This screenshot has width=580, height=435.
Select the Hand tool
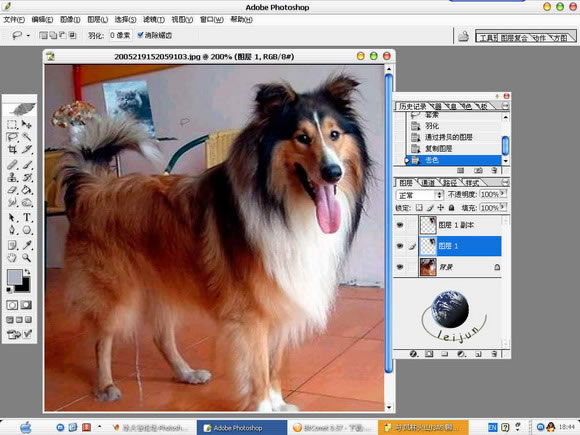(12, 257)
